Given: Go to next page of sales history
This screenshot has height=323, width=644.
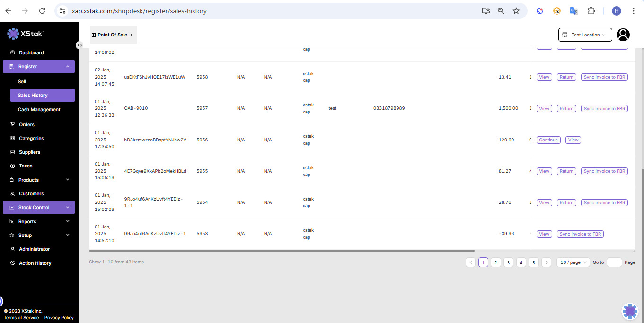Looking at the screenshot, I should [x=546, y=262].
